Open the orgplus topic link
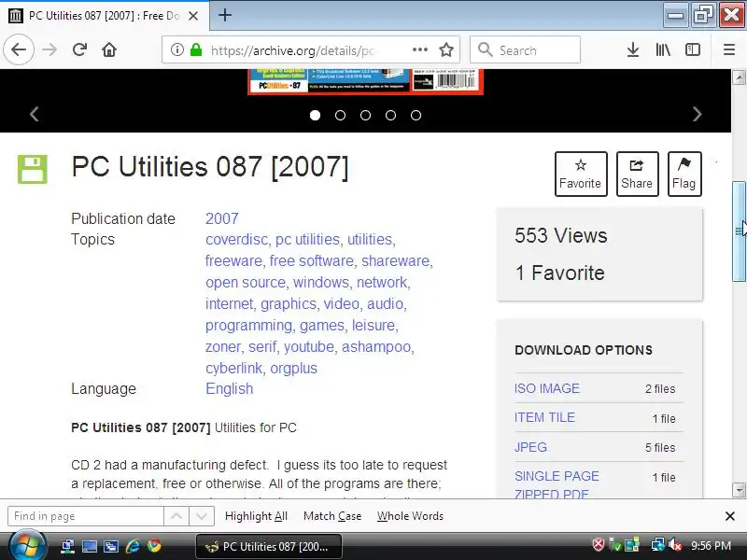Image resolution: width=747 pixels, height=560 pixels. click(x=293, y=368)
